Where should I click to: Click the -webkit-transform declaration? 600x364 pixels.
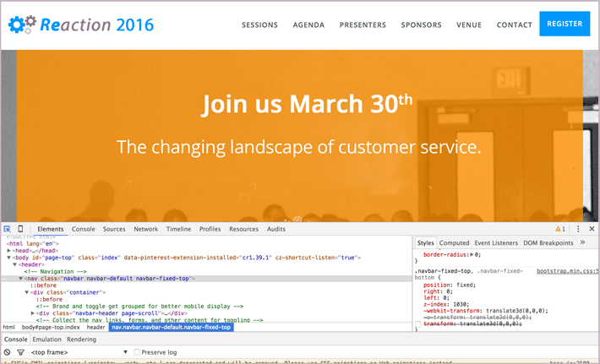486,311
